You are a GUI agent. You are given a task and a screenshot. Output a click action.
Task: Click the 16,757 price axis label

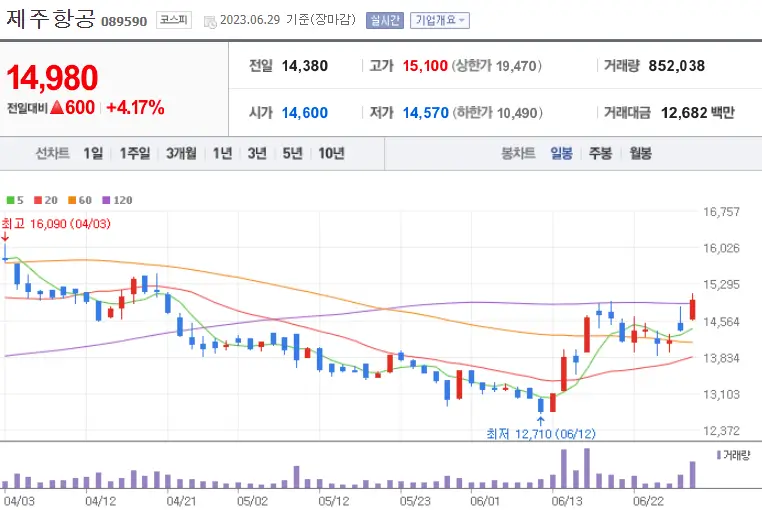point(721,211)
